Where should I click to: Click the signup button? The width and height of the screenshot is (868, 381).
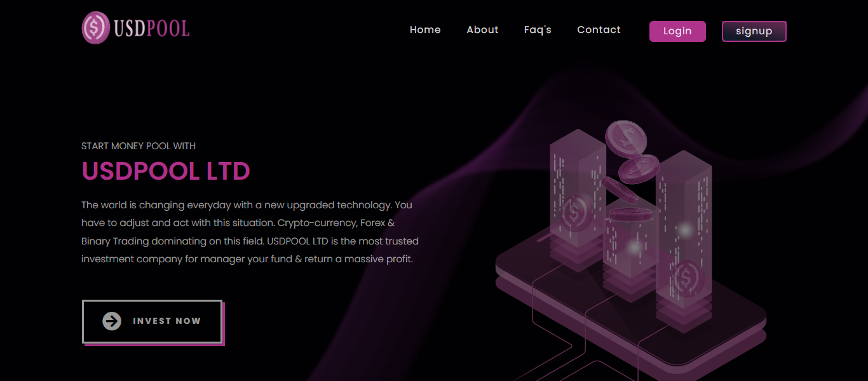point(754,31)
